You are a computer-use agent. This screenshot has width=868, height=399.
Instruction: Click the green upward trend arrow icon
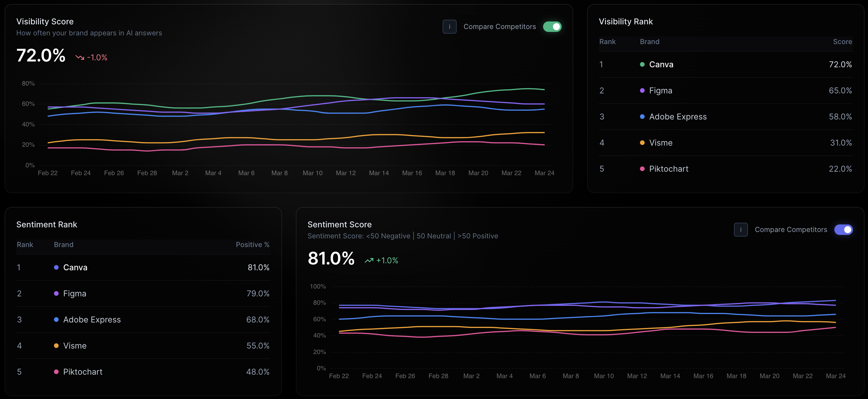click(369, 260)
